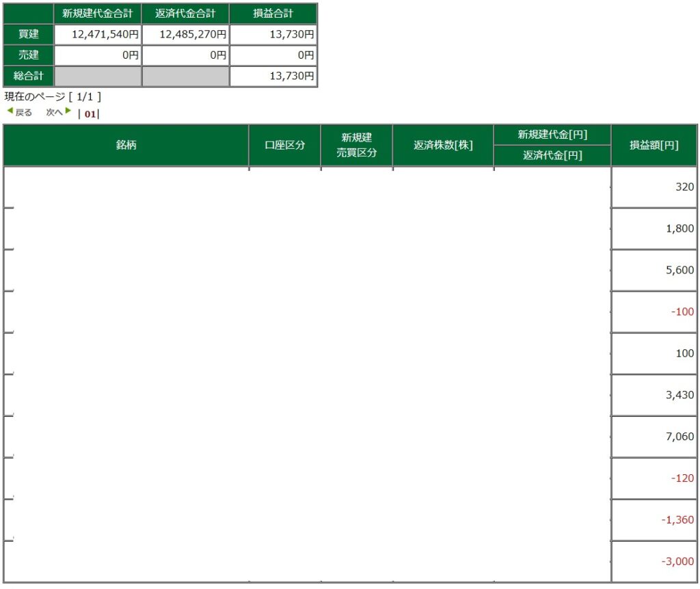The image size is (700, 589).
Task: Click the 返済代金[円] header cell
Action: click(552, 156)
